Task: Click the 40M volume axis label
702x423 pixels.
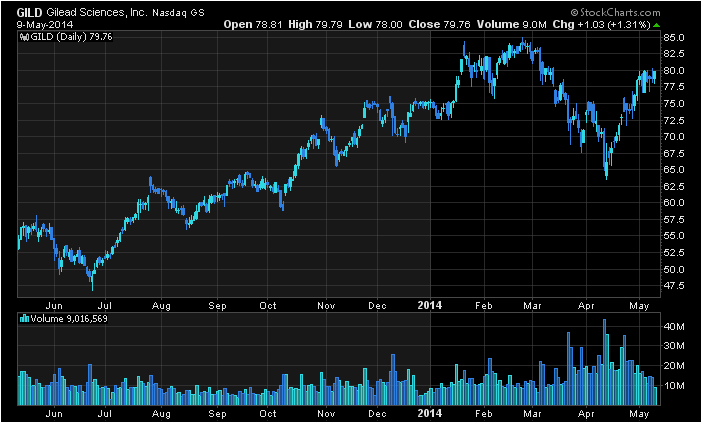Action: tap(674, 326)
